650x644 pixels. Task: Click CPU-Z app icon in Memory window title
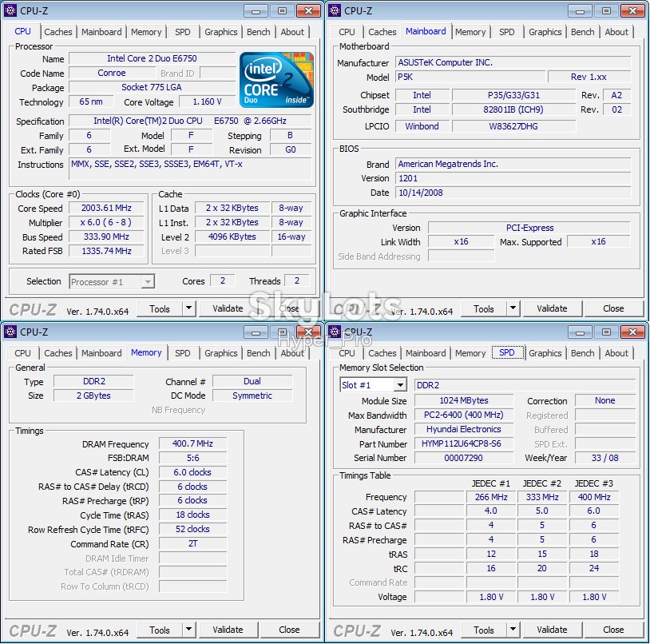click(x=10, y=332)
